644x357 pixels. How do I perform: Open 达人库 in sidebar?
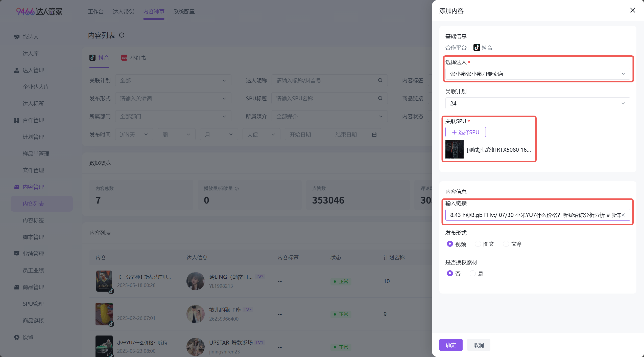click(x=31, y=54)
